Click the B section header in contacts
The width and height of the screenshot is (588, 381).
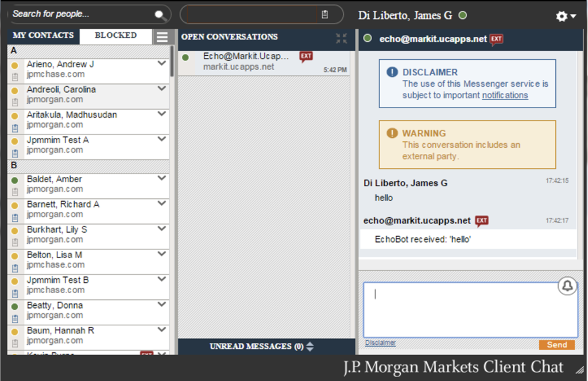[88, 166]
